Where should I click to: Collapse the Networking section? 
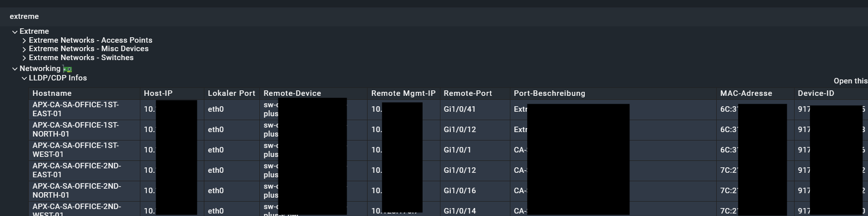[15, 69]
